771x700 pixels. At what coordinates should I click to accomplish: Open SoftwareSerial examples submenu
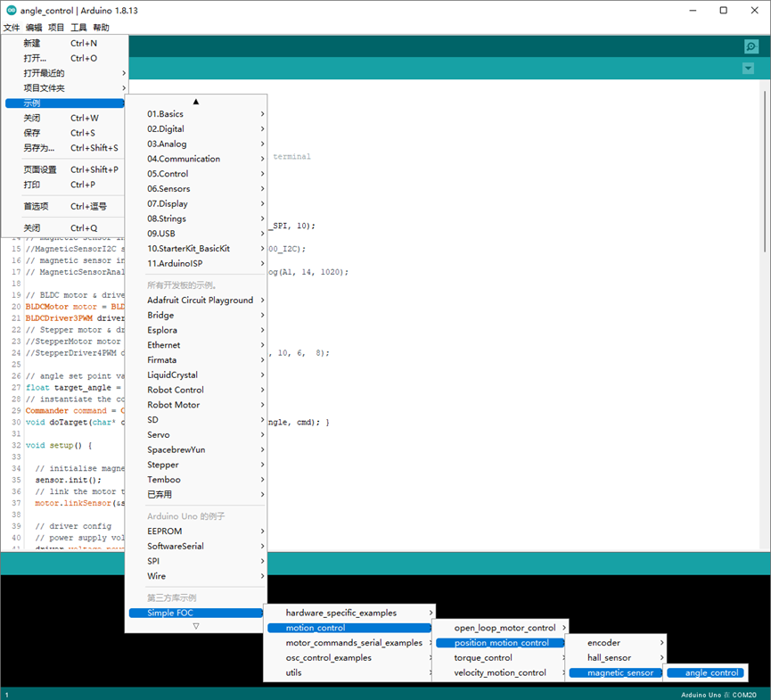[x=196, y=546]
